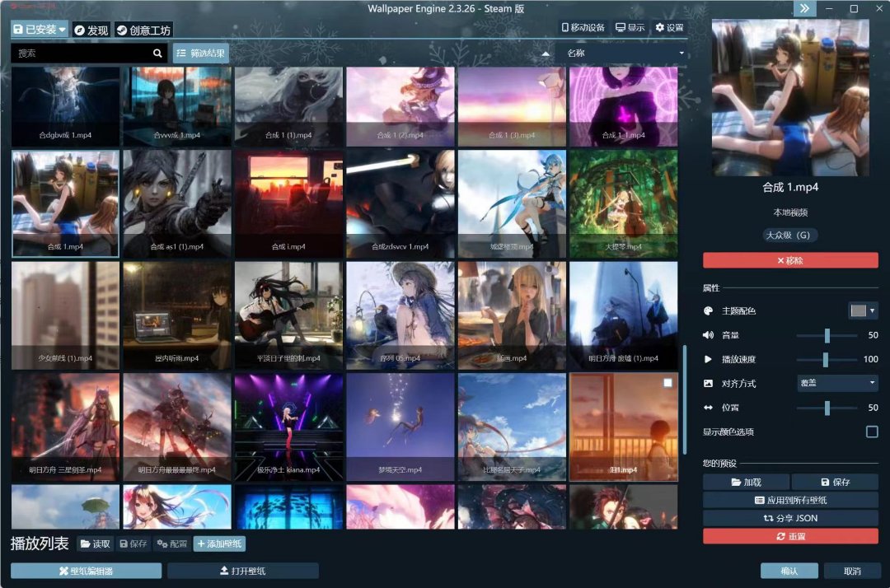This screenshot has width=890, height=588.
Task: Open the 对齐方式 alignment dropdown
Action: pyautogui.click(x=836, y=383)
